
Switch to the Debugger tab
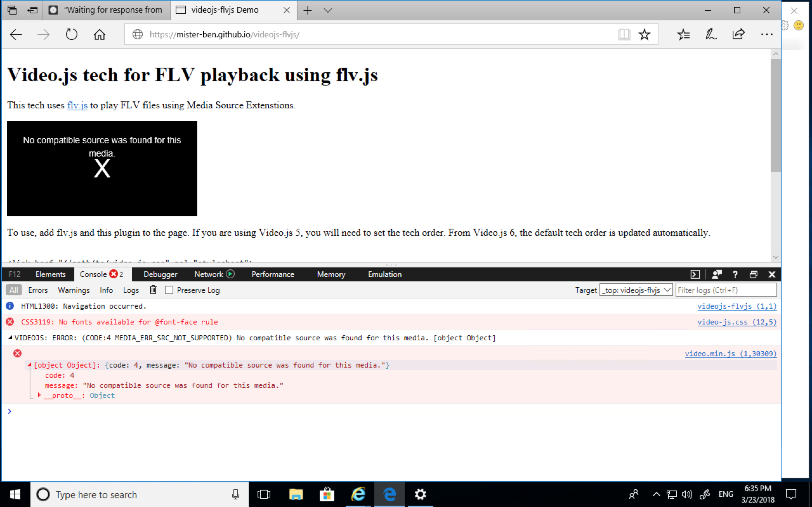tap(160, 274)
